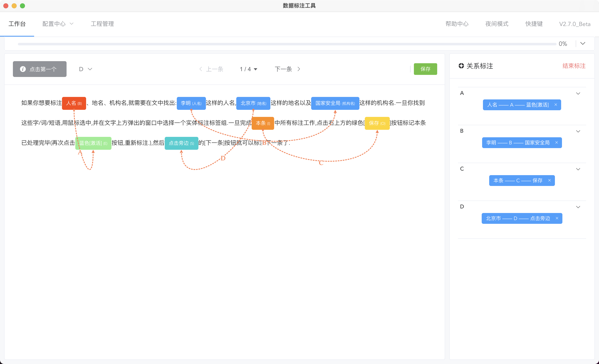
Task: Remove the 人名—A—蓝色[激活] relation tag
Action: click(x=556, y=105)
